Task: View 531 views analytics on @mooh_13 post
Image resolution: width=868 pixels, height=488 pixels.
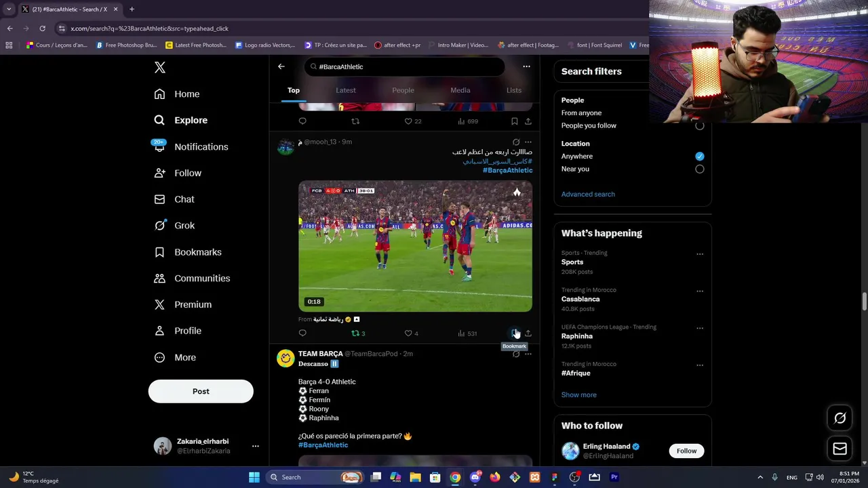Action: coord(467,333)
